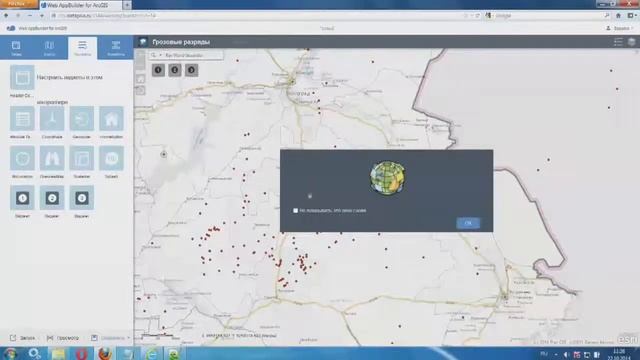Click on-map widget placeholder 1
This screenshot has width=640, height=360.
point(158,70)
